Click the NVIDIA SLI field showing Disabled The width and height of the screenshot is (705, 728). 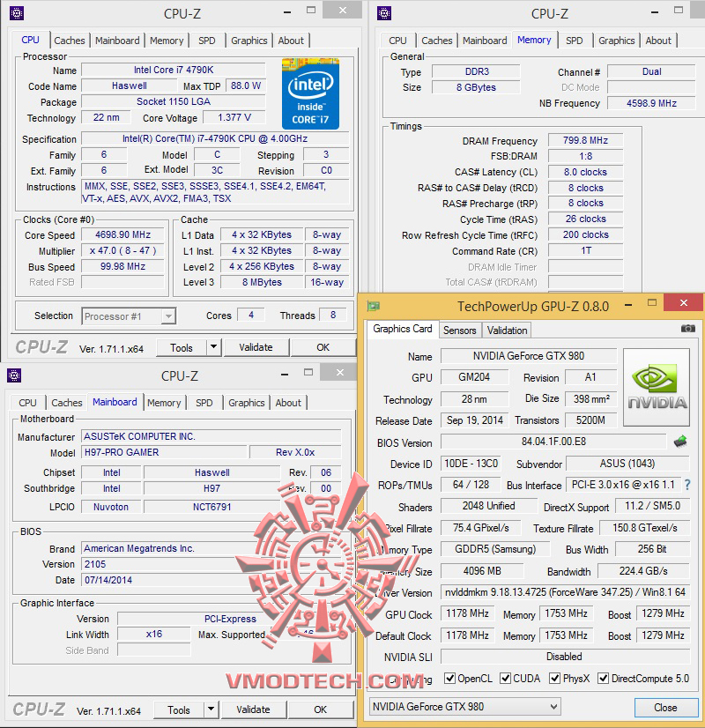565,656
